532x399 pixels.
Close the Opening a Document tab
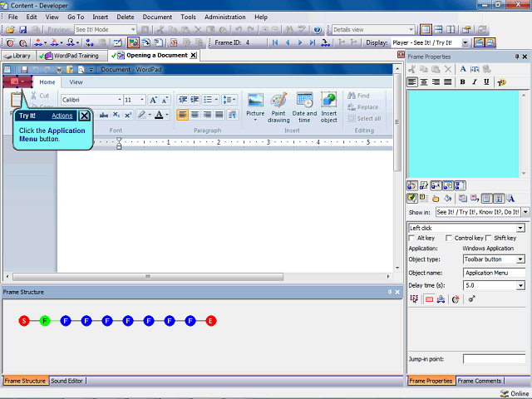pos(193,56)
